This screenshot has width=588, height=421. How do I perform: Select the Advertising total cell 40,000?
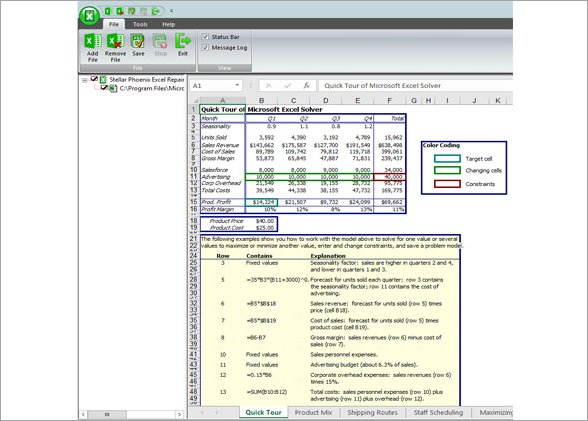(x=390, y=177)
